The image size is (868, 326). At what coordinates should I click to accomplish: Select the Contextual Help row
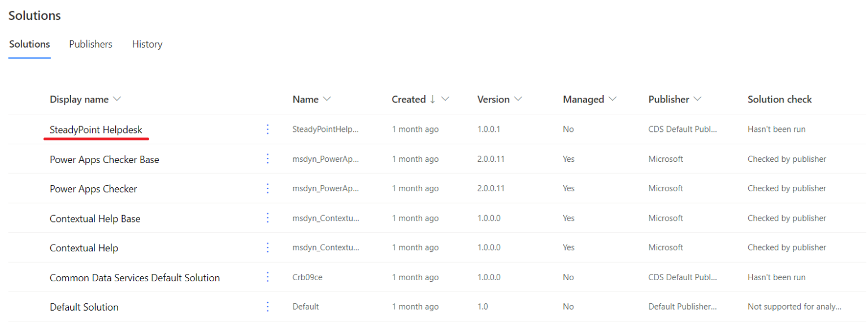click(x=84, y=247)
